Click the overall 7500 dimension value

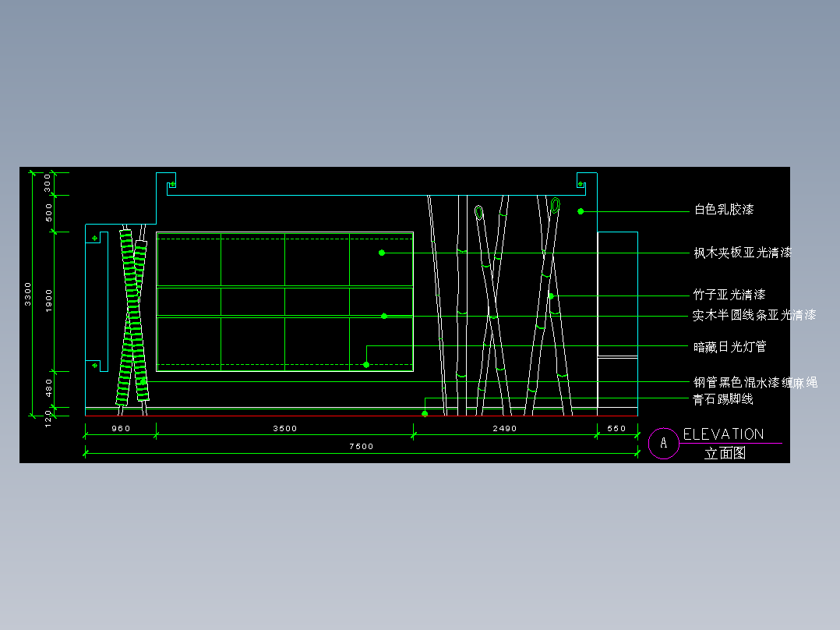point(361,446)
